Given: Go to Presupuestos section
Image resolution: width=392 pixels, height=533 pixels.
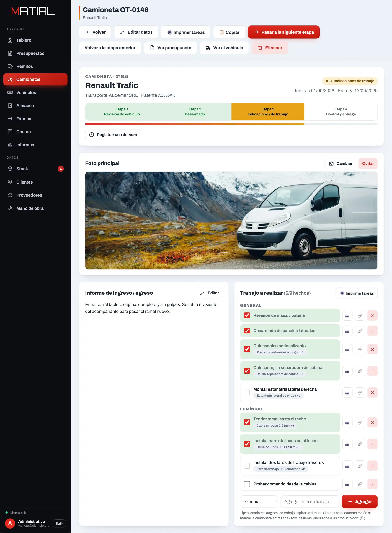Looking at the screenshot, I should coord(35,53).
